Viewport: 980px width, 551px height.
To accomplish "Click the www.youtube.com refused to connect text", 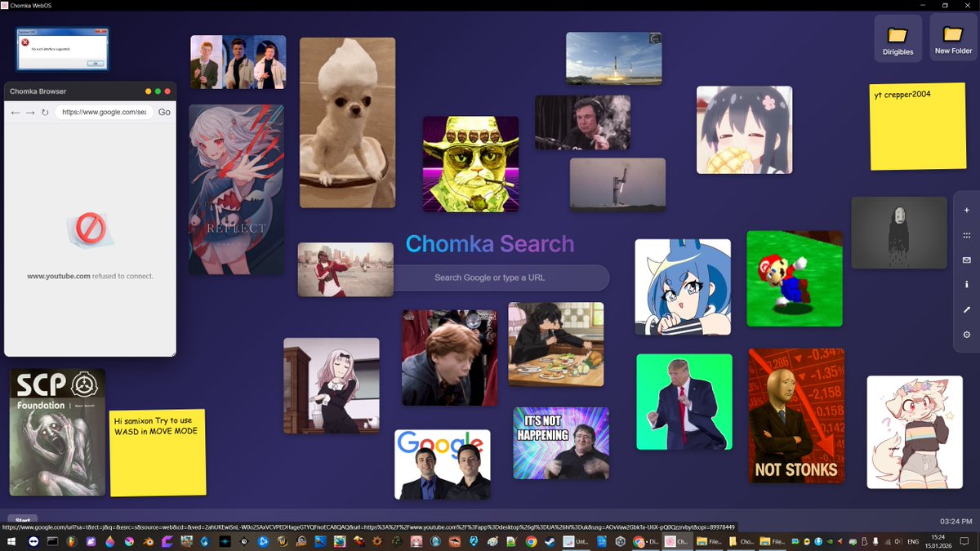I will (90, 276).
